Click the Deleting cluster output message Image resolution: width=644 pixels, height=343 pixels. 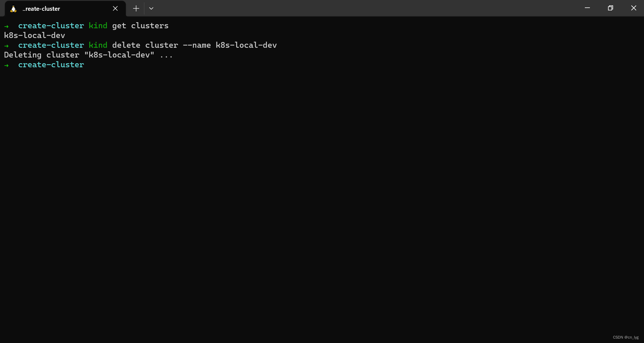pyautogui.click(x=88, y=55)
